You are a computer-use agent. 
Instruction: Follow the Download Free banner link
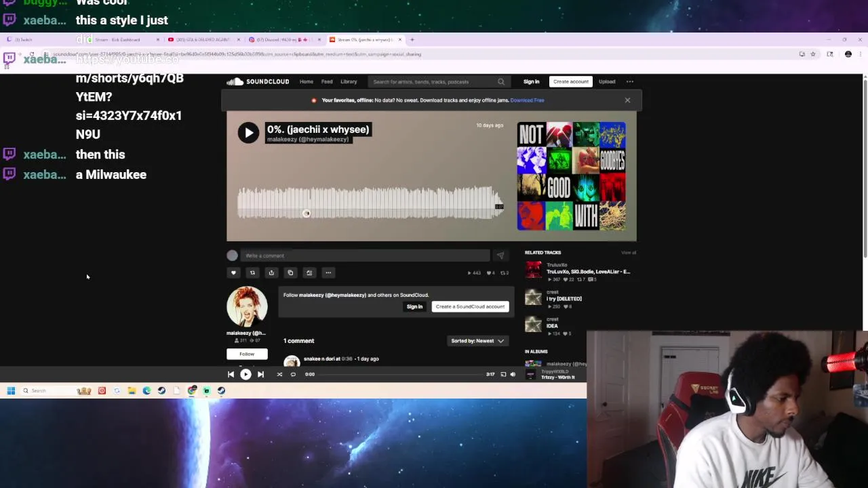coord(527,100)
